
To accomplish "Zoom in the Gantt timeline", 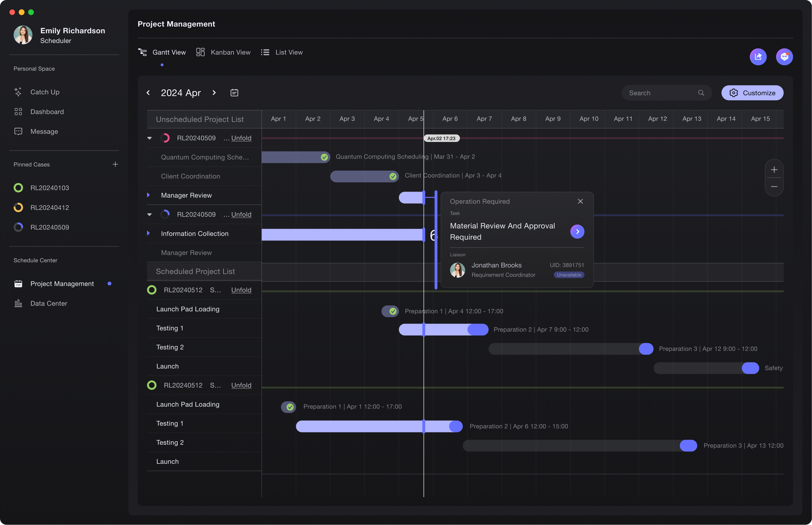I will 774,170.
